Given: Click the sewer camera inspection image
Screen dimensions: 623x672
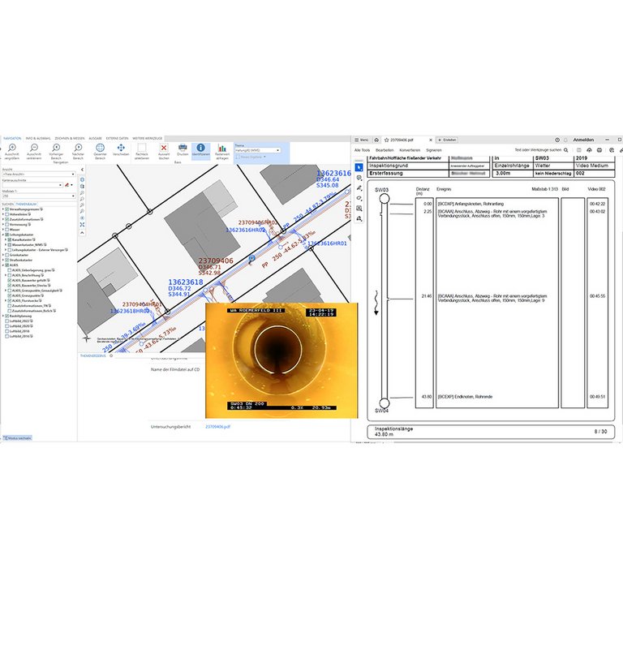Looking at the screenshot, I should [281, 360].
